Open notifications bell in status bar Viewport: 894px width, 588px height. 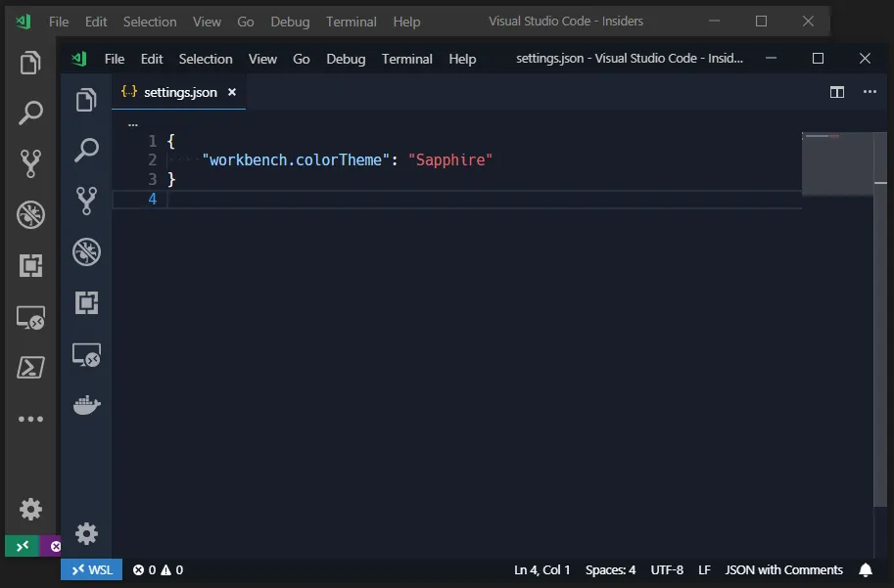click(x=866, y=569)
